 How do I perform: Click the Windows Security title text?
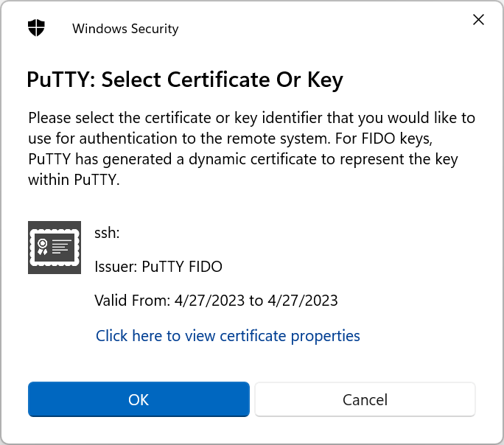125,29
